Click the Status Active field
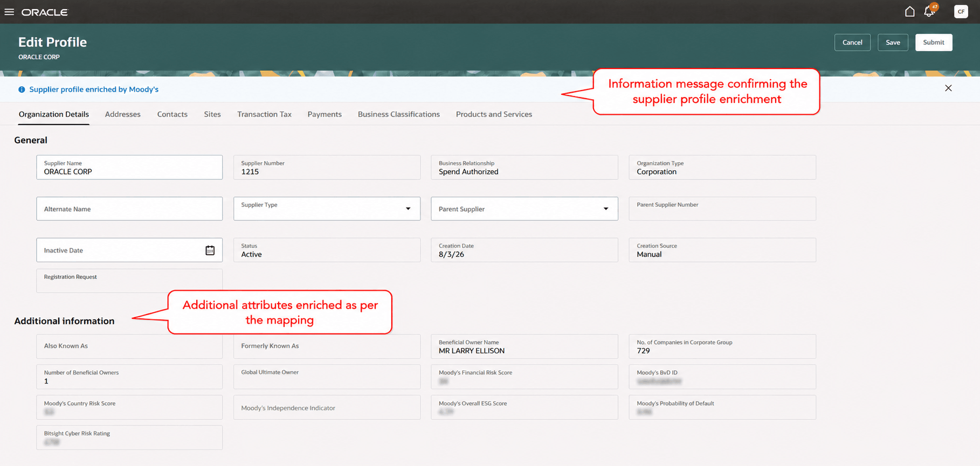 coord(327,250)
